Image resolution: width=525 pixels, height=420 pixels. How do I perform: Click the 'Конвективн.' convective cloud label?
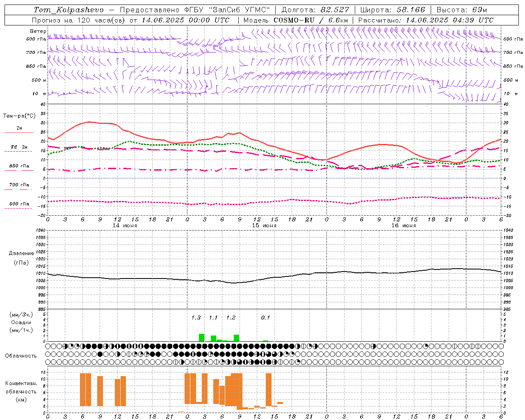click(21, 383)
